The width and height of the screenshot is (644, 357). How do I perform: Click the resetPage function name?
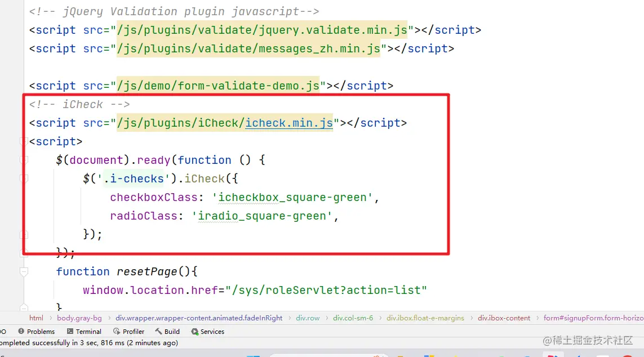click(x=146, y=271)
